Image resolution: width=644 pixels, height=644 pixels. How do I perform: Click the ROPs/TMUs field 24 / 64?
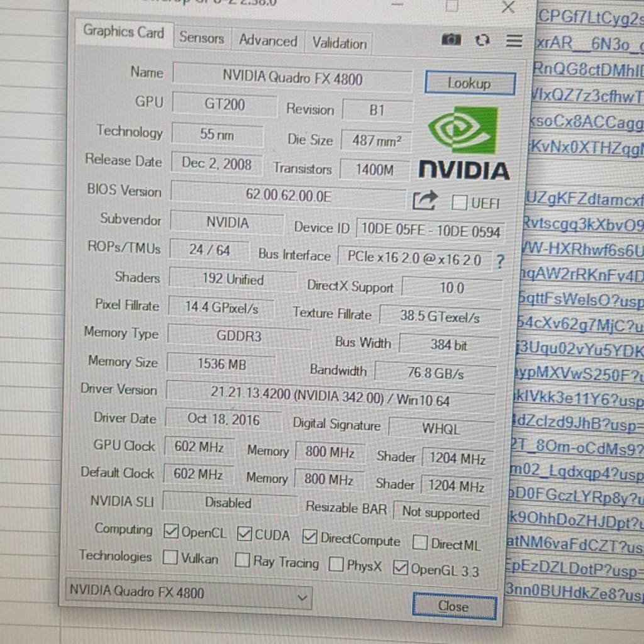click(x=209, y=250)
